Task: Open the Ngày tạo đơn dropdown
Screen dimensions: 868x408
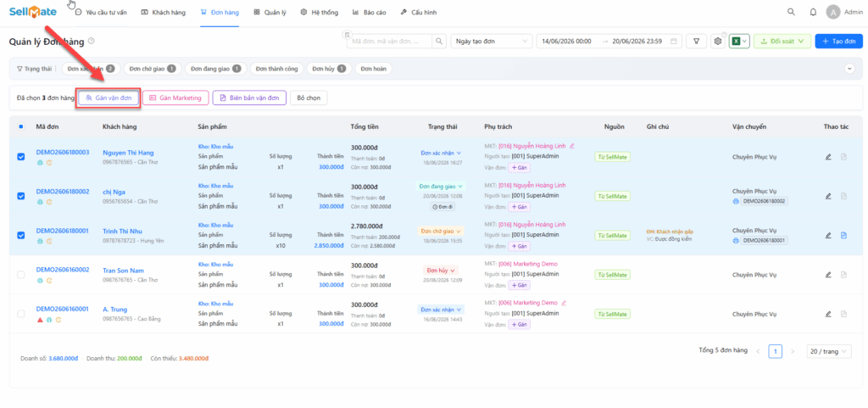Action: 491,42
